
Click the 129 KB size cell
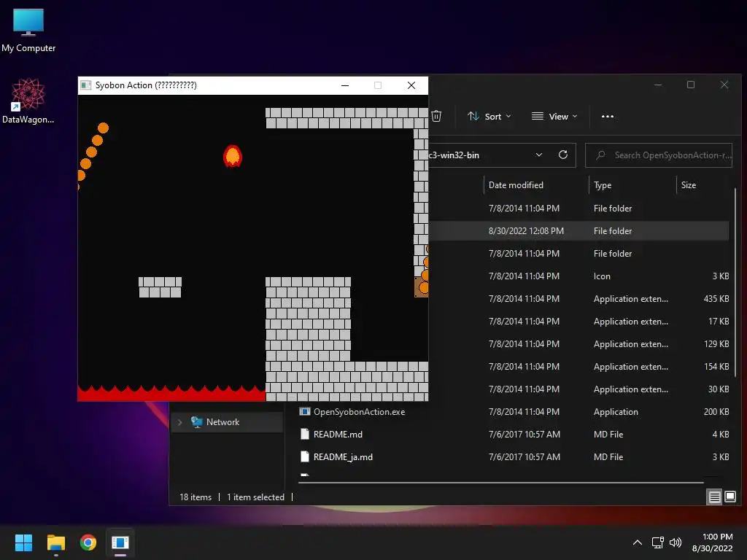coord(716,344)
